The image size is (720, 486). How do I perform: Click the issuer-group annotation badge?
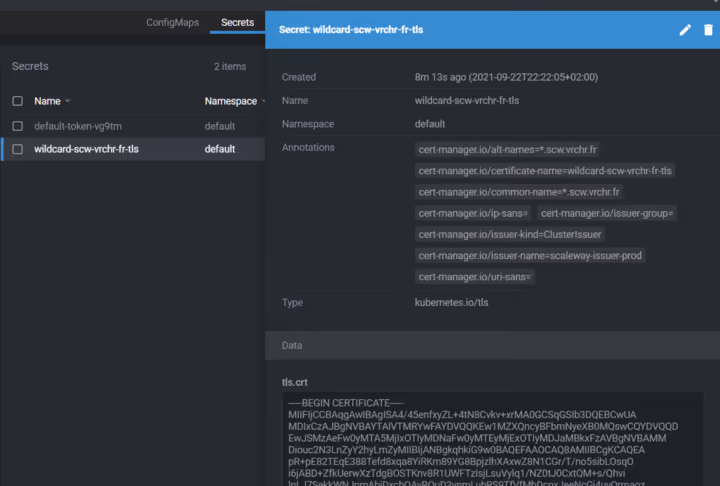pos(608,213)
